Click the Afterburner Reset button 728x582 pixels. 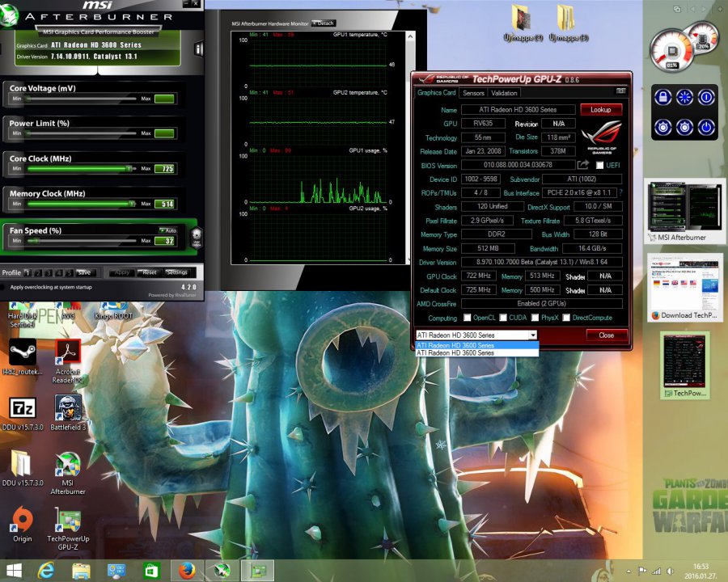pos(150,272)
